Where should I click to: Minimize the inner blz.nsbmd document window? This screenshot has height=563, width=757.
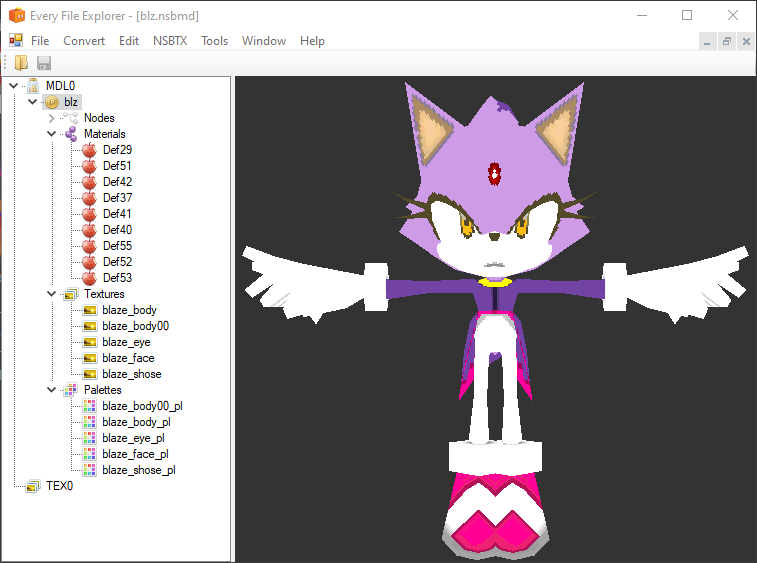pos(707,42)
